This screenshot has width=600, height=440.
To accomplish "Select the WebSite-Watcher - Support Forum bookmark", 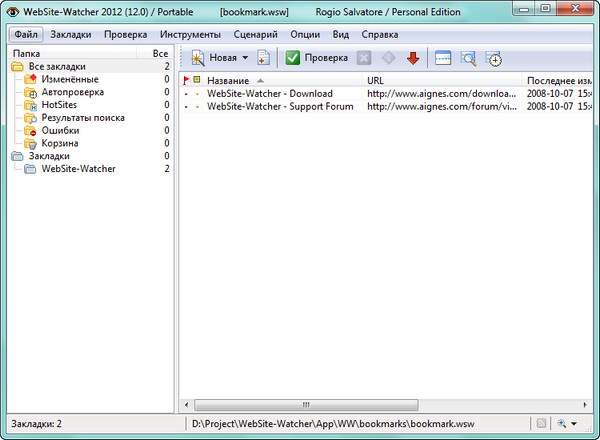I will point(280,106).
